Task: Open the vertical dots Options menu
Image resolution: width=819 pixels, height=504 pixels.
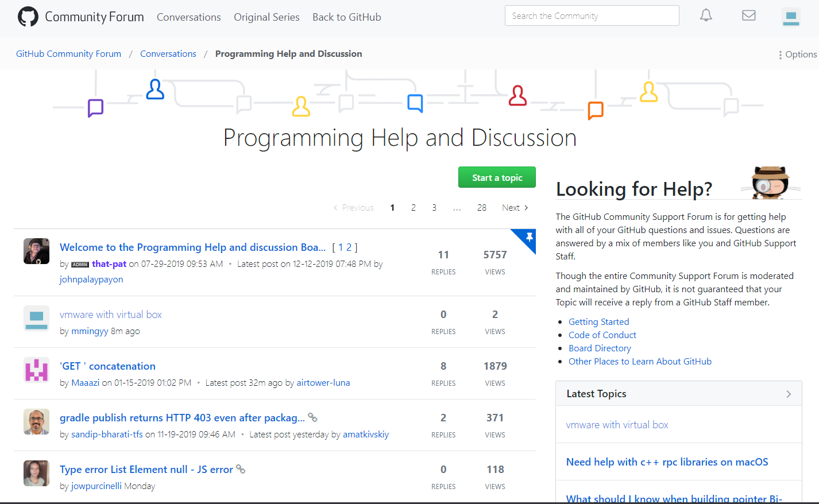Action: click(797, 54)
